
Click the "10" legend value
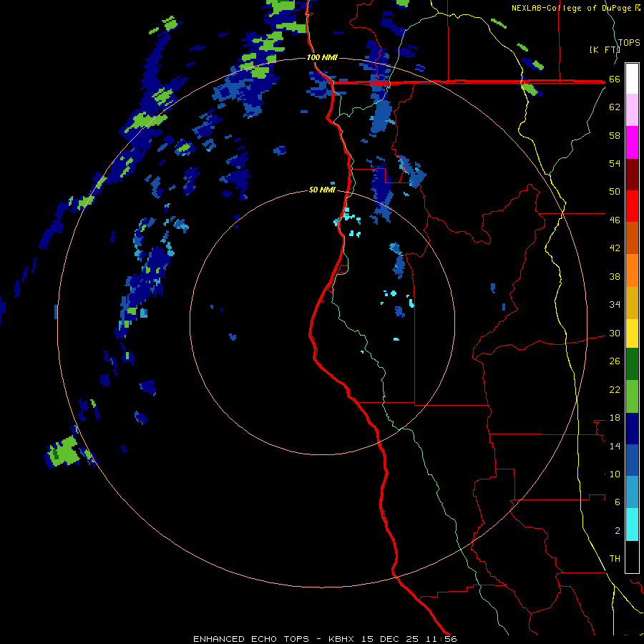point(615,474)
